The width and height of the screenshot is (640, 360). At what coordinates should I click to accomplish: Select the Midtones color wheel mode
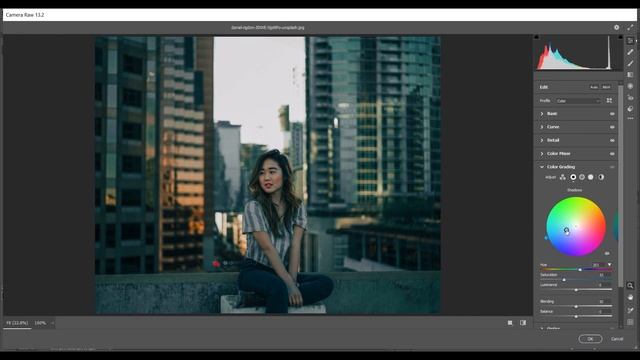click(582, 177)
